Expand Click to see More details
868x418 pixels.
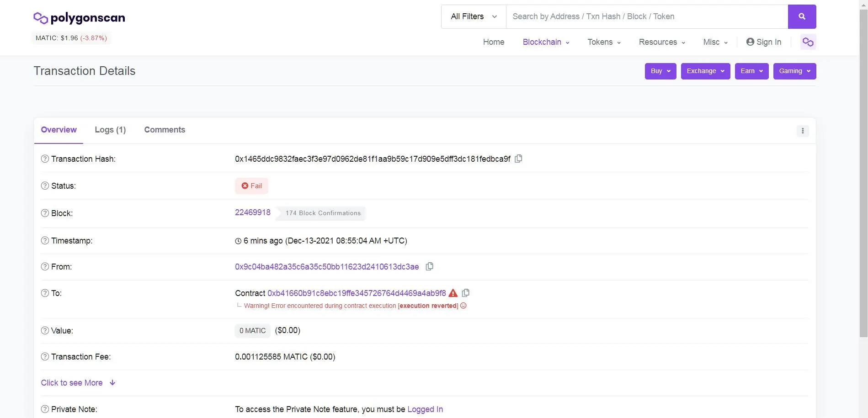click(78, 383)
